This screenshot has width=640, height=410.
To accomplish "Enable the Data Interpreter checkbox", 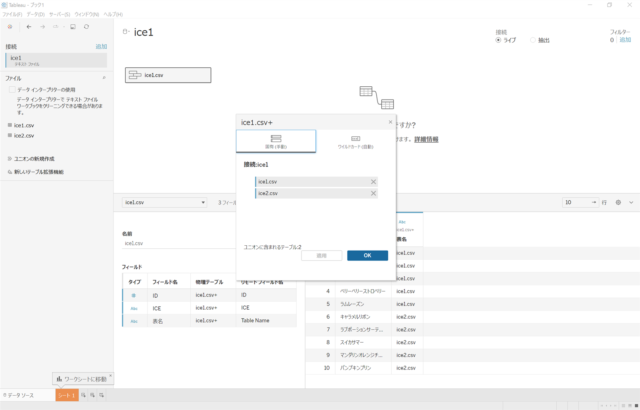I will 10,90.
